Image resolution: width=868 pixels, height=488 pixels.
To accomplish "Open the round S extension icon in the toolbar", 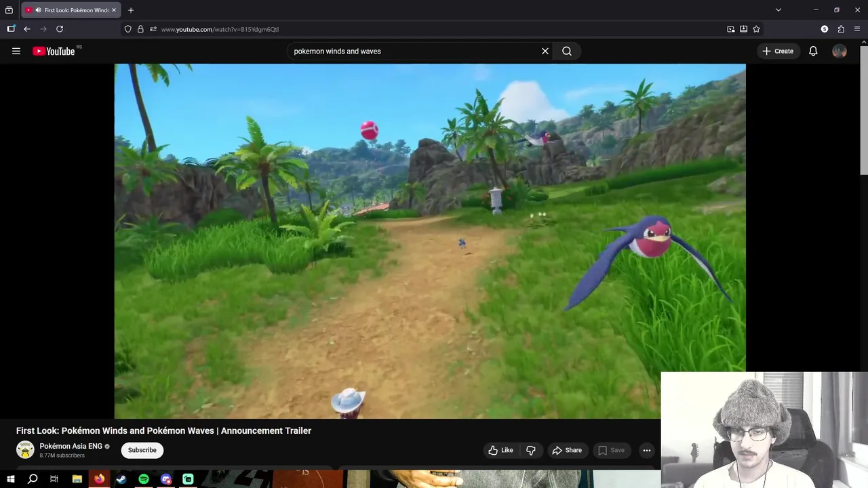I will coord(825,29).
